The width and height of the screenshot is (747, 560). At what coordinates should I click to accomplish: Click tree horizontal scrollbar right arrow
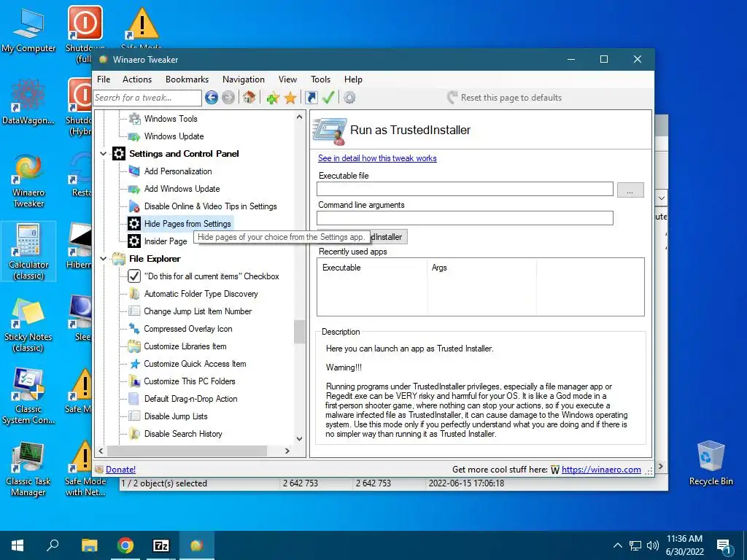(287, 451)
